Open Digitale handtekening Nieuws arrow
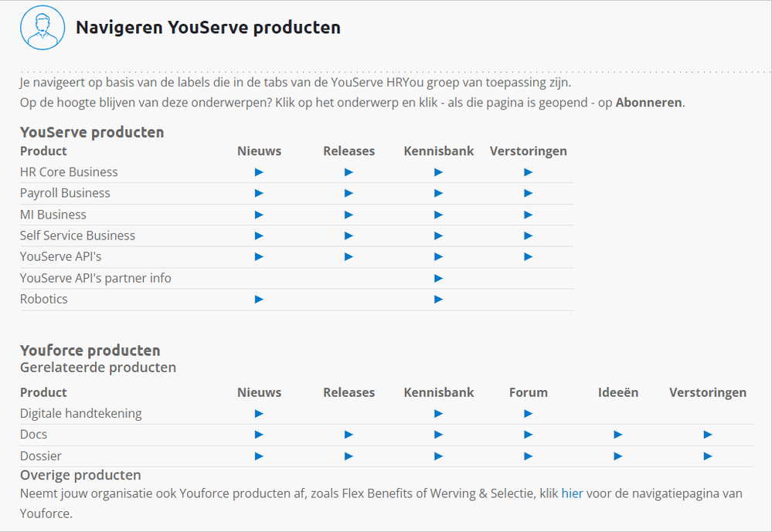 coord(259,414)
